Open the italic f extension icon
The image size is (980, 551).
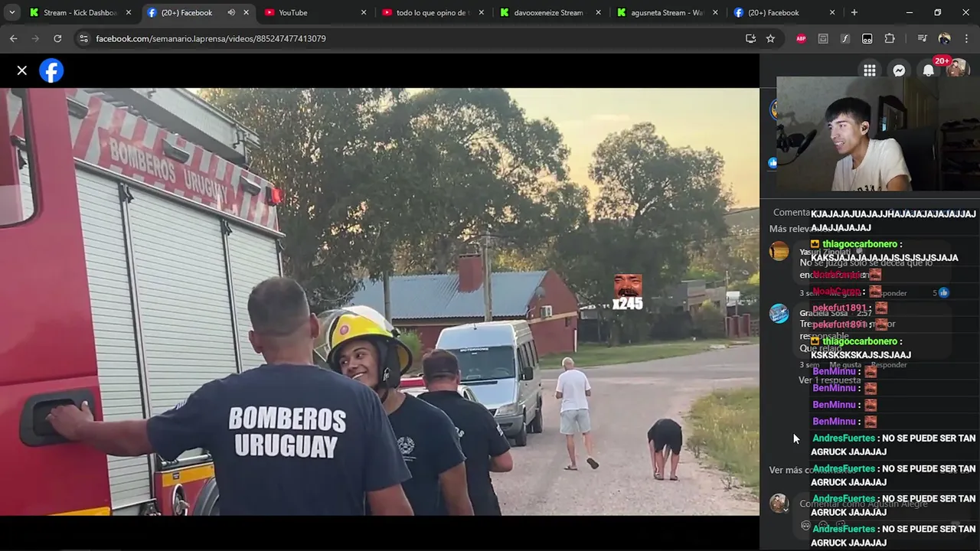coord(845,38)
